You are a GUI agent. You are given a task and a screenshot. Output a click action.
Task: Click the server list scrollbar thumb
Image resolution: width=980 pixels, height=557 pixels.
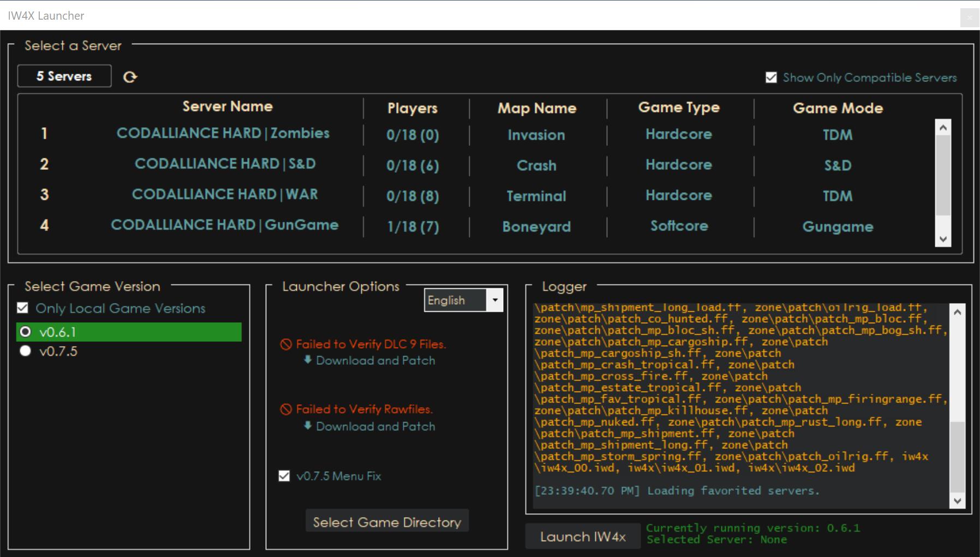[943, 175]
